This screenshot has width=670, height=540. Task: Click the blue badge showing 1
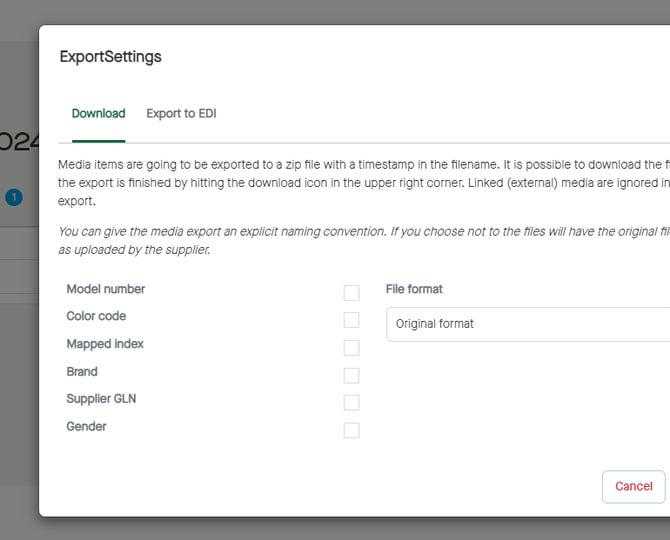[x=13, y=198]
